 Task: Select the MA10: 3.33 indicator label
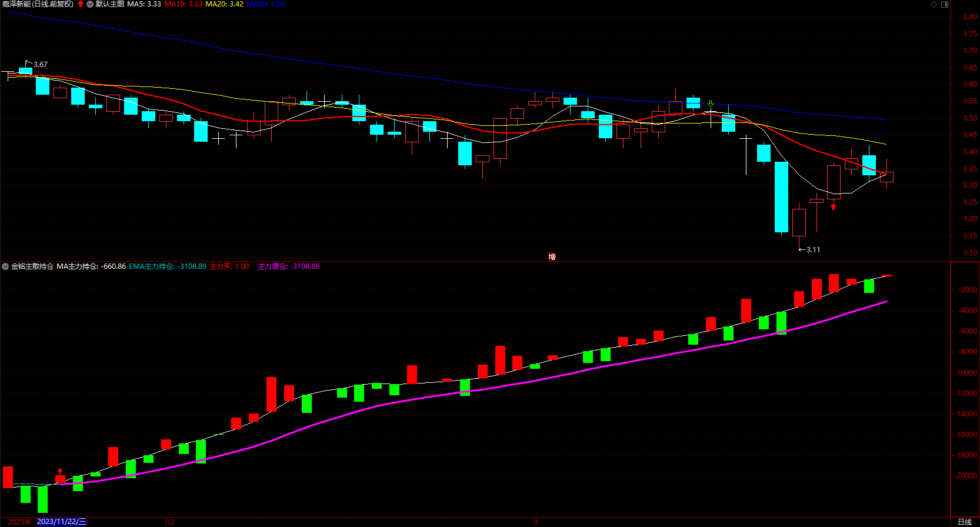(183, 4)
